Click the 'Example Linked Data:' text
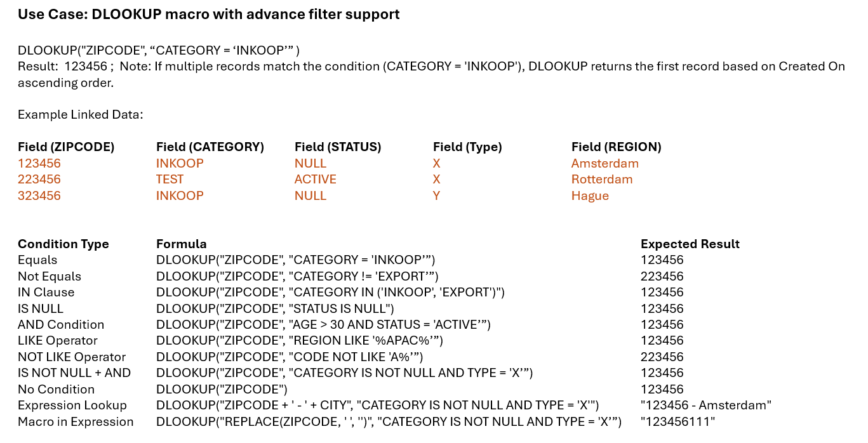 [80, 114]
